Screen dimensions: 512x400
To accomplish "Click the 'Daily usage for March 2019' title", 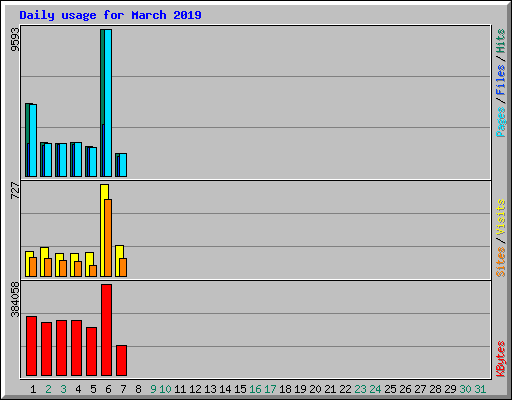I will click(x=110, y=15).
